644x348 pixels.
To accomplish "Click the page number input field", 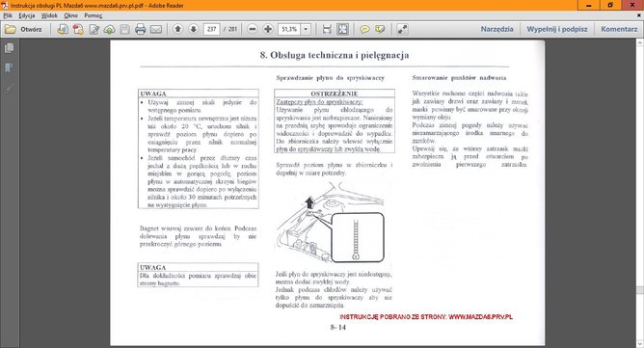I will 211,29.
